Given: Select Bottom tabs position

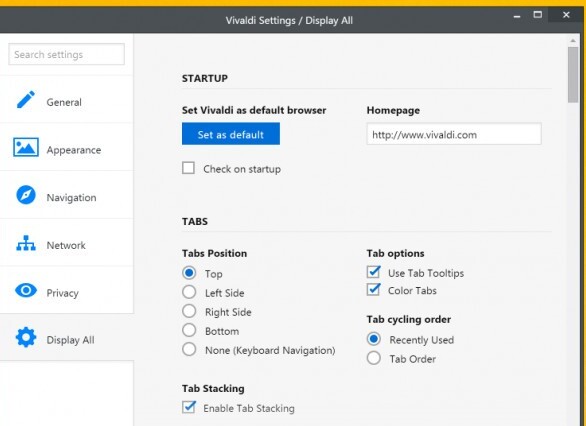Looking at the screenshot, I should 189,330.
